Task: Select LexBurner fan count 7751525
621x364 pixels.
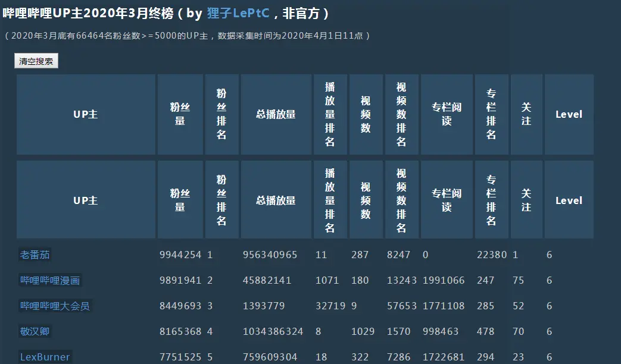Action: coord(180,357)
